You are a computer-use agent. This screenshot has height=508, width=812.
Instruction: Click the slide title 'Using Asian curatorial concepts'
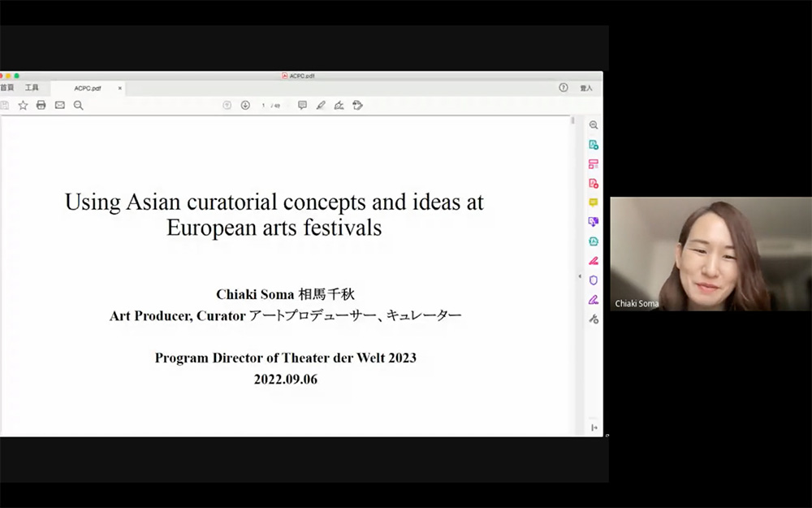click(274, 214)
